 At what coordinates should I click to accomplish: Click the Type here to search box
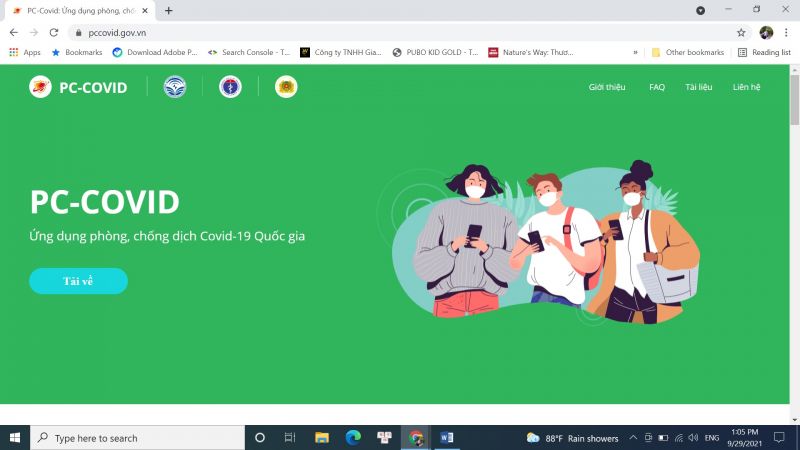(x=138, y=438)
